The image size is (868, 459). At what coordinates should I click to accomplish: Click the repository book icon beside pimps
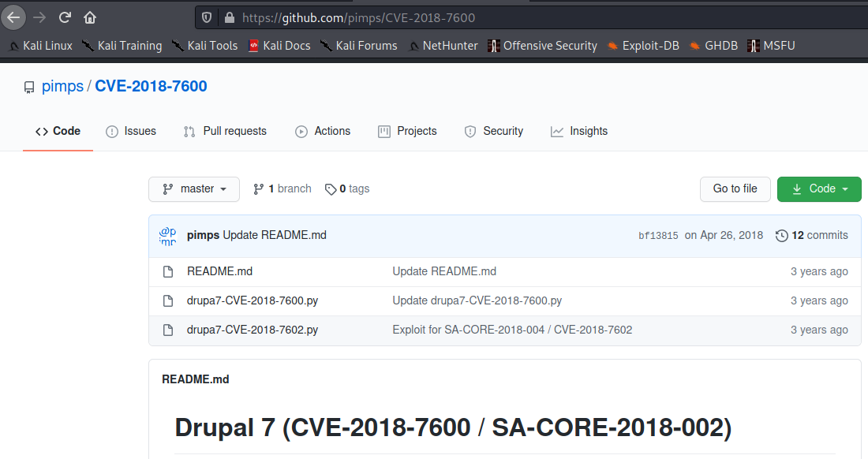click(28, 88)
